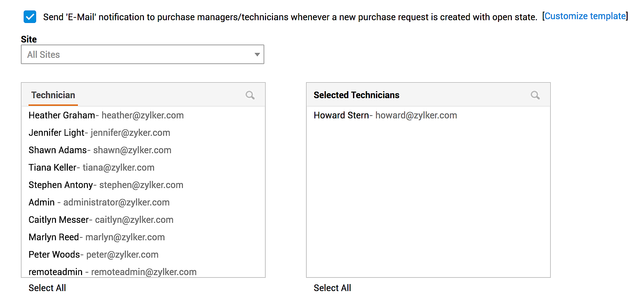Image resolution: width=644 pixels, height=305 pixels.
Task: Select the Technician tab header
Action: 53,95
